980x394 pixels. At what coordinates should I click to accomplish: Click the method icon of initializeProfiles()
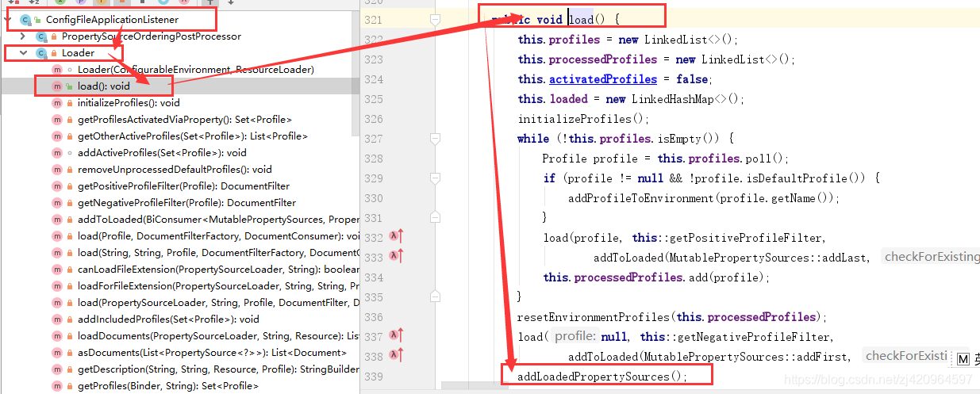point(57,102)
